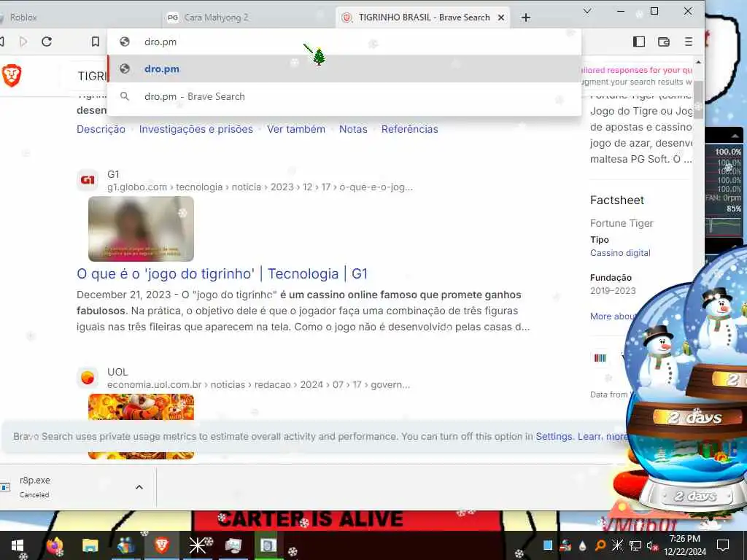Click the UOL site favicon
747x560 pixels.
(x=88, y=378)
